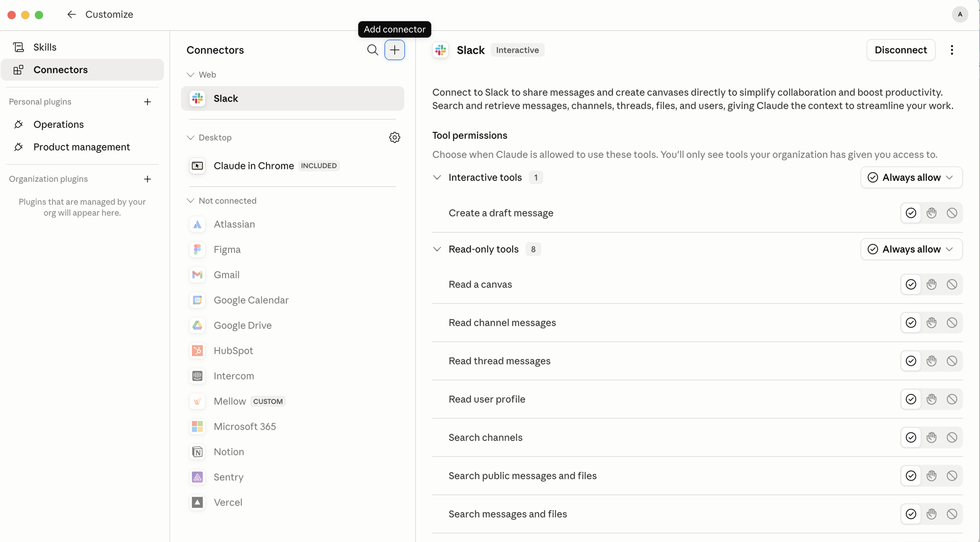Set Read channel messages to always allow

(911, 323)
